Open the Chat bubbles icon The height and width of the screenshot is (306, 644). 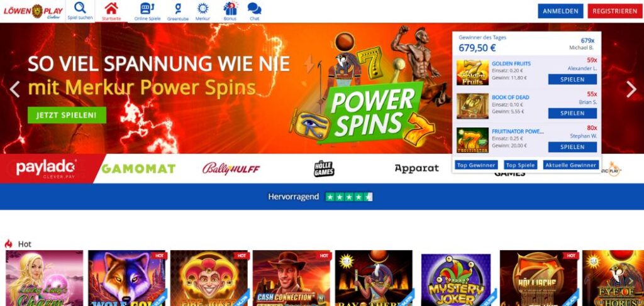click(x=254, y=8)
